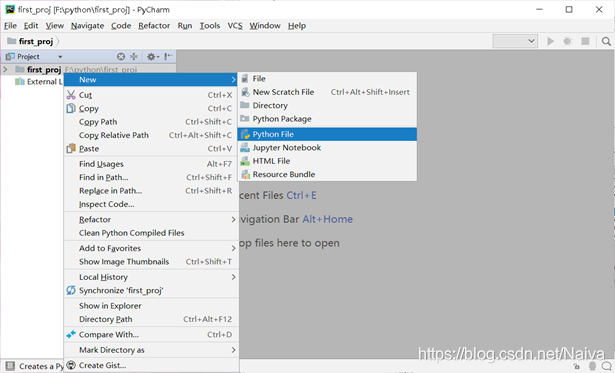This screenshot has height=373, width=615.
Task: Click the HTML File icon
Action: pyautogui.click(x=245, y=161)
